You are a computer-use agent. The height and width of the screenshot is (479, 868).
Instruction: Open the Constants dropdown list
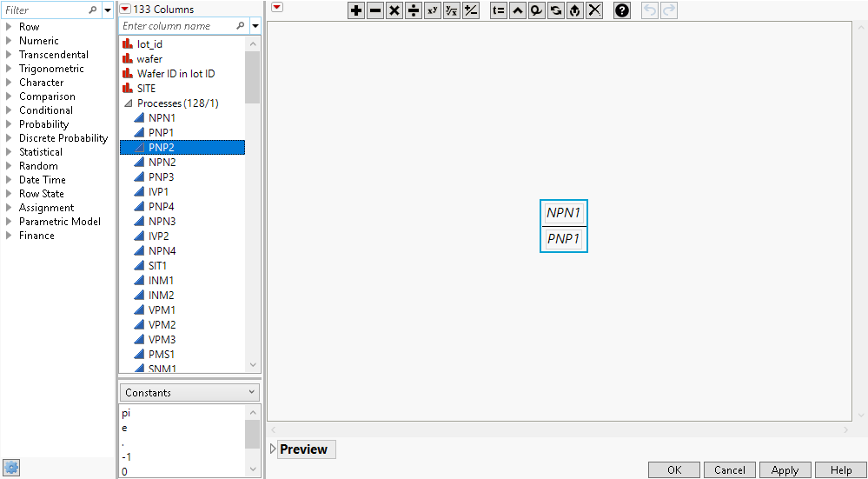click(x=189, y=393)
